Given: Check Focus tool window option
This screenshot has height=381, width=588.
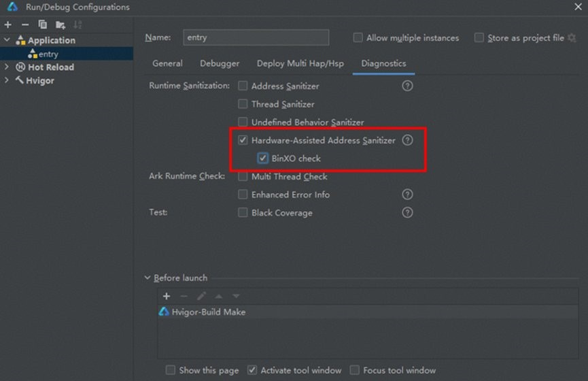Looking at the screenshot, I should pos(354,370).
